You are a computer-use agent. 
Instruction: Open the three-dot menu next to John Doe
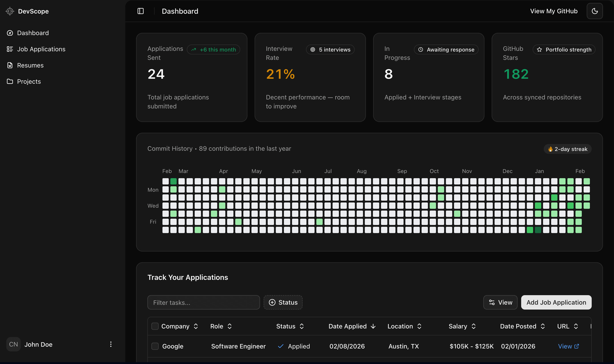tap(111, 344)
